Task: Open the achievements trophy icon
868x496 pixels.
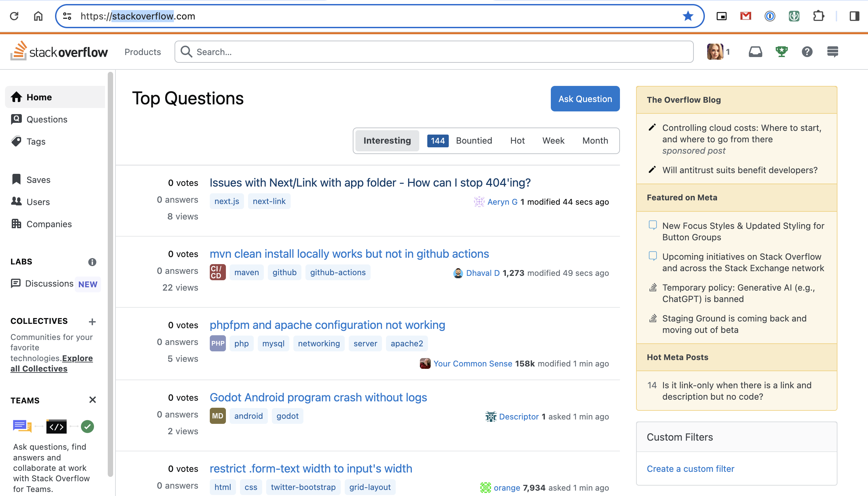Action: [x=781, y=52]
